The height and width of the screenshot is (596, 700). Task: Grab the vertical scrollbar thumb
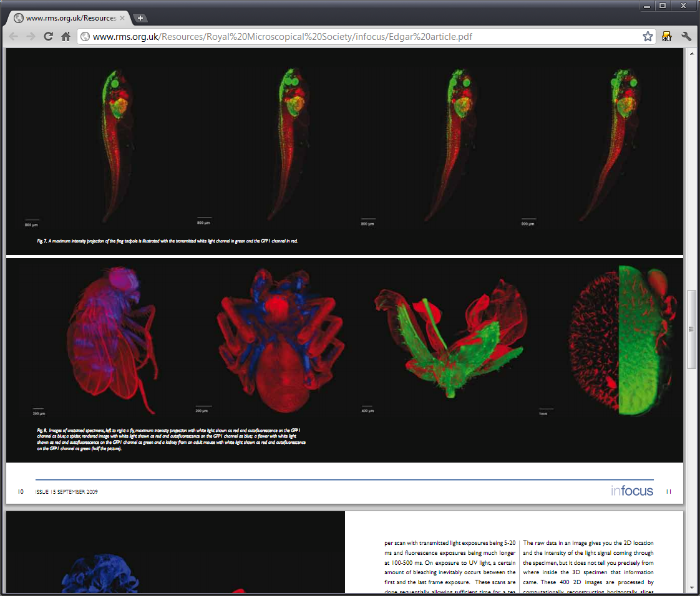tap(691, 329)
